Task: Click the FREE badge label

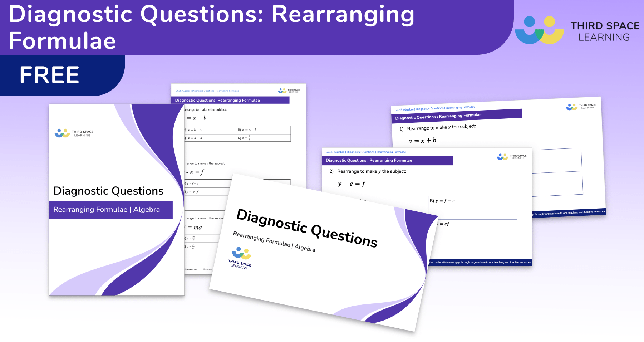Action: pyautogui.click(x=49, y=75)
